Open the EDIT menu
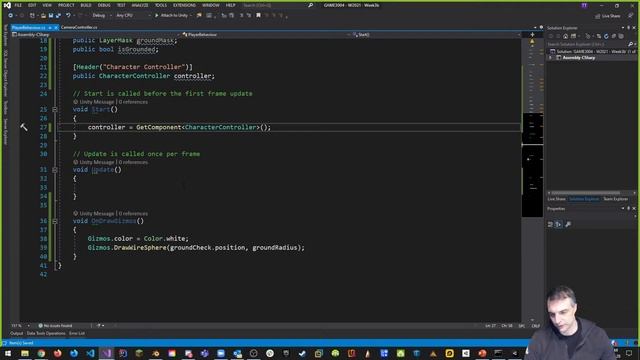Image resolution: width=640 pixels, height=360 pixels. (x=32, y=5)
